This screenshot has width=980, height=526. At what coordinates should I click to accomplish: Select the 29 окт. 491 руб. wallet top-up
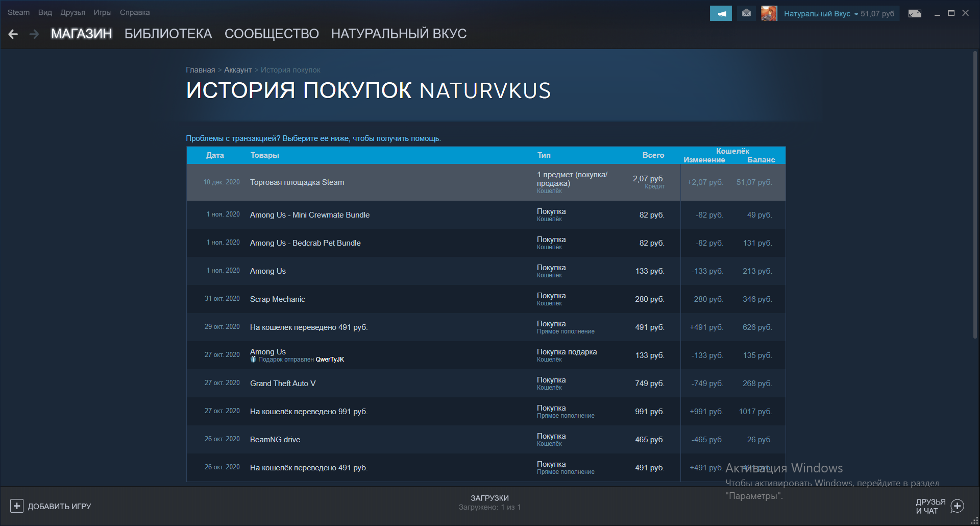pos(486,327)
